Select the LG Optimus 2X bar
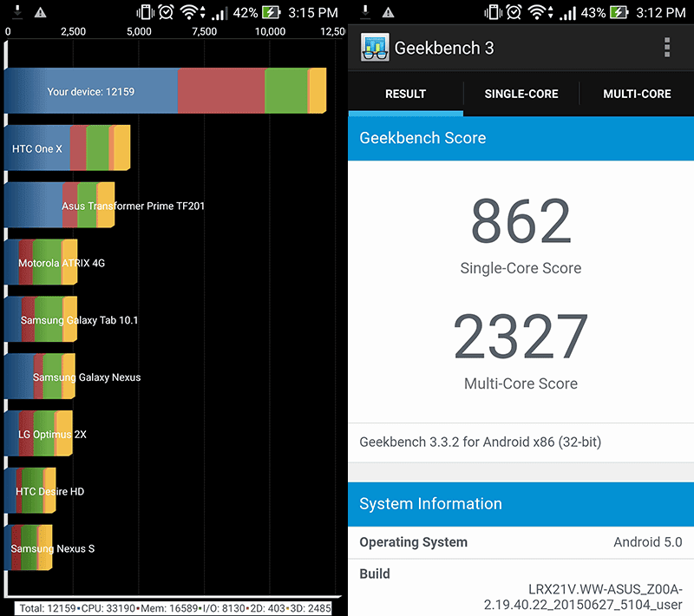The width and height of the screenshot is (694, 616). point(38,433)
